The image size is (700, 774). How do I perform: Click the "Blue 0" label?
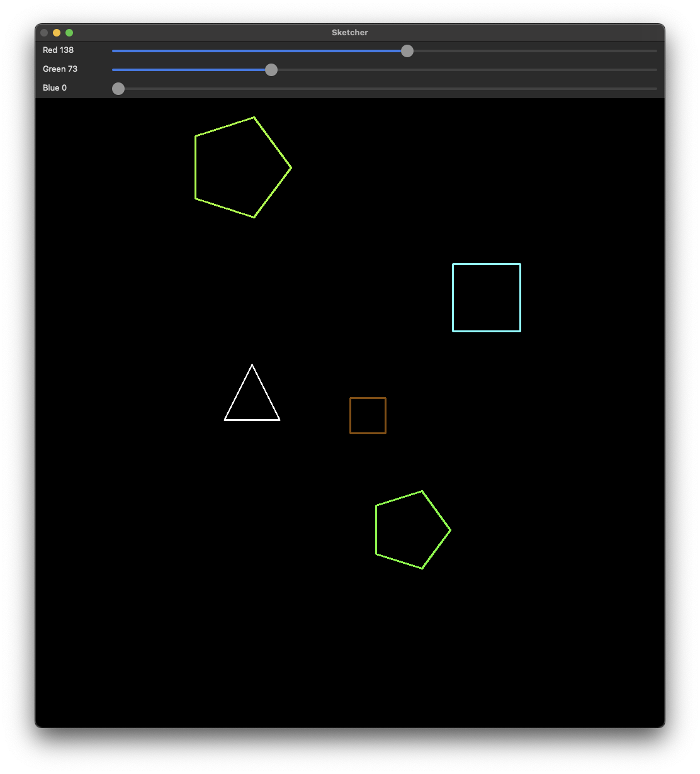click(x=55, y=88)
